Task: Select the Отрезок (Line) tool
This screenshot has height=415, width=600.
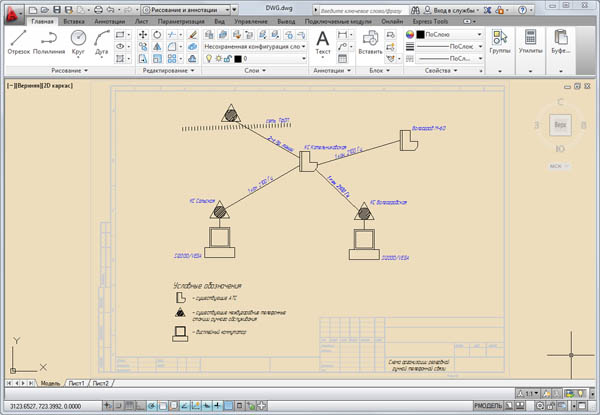Action: [x=19, y=42]
